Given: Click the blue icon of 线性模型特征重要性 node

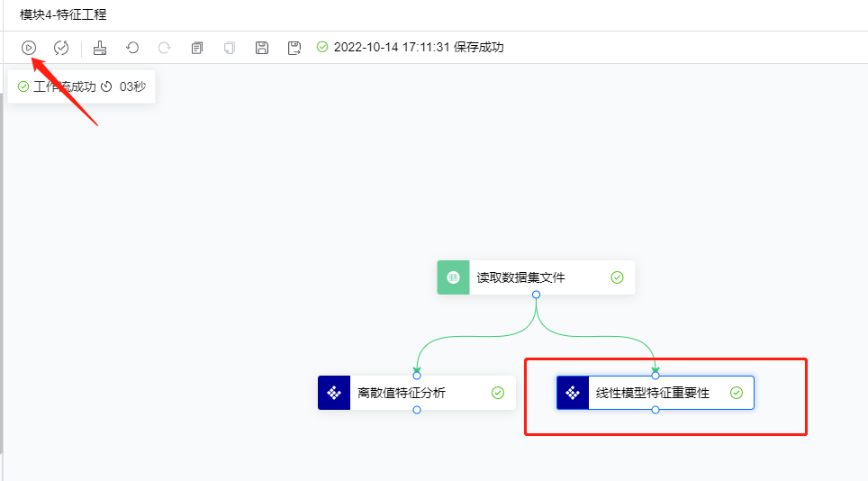Looking at the screenshot, I should 573,393.
